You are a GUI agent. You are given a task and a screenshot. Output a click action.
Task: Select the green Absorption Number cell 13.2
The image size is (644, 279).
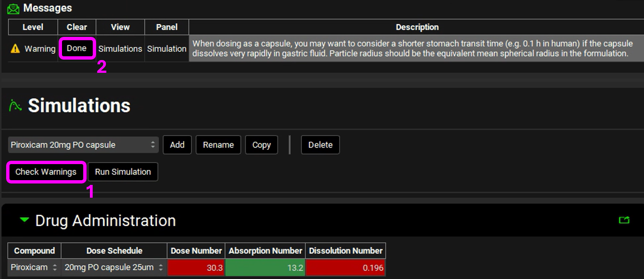coord(265,268)
